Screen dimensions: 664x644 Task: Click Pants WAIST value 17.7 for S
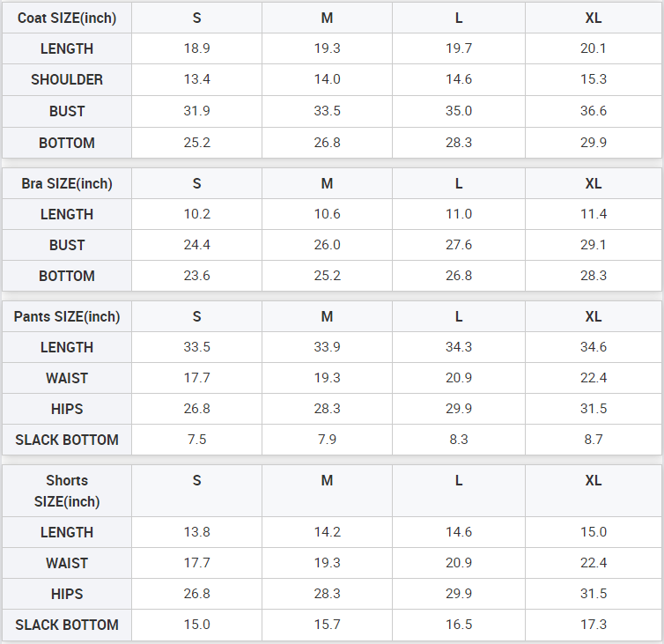(196, 378)
